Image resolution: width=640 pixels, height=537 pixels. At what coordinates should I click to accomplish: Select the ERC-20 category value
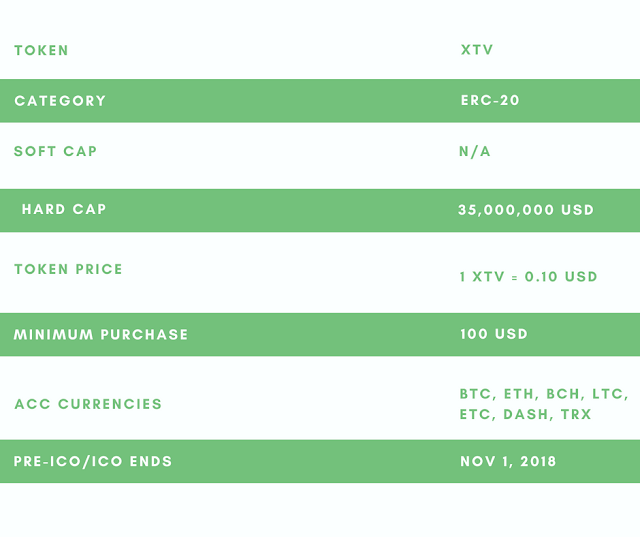click(x=490, y=100)
